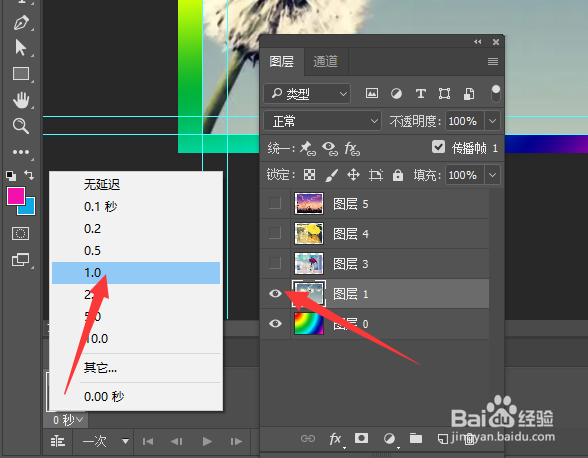Collapse the Layers panel to icons
Viewport: 588px width, 458px height.
[477, 42]
